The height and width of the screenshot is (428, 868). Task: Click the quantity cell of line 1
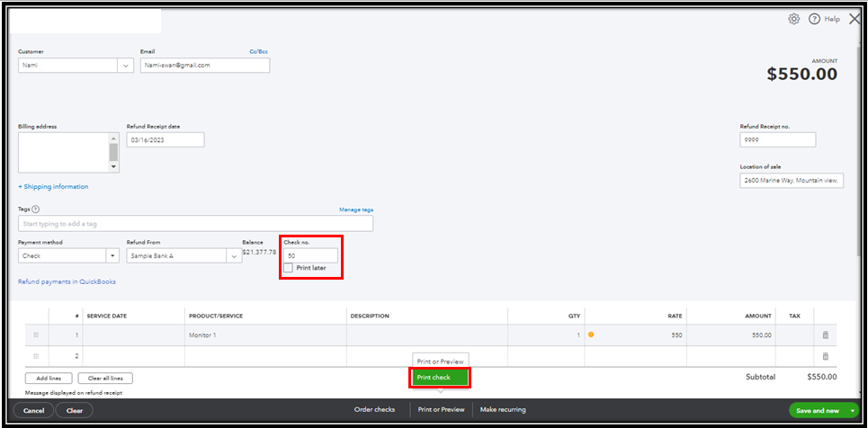click(546, 335)
